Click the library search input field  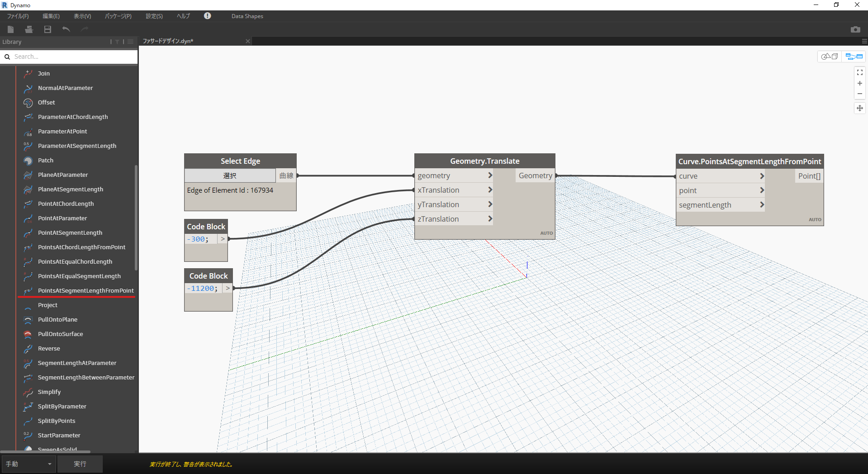pos(75,57)
